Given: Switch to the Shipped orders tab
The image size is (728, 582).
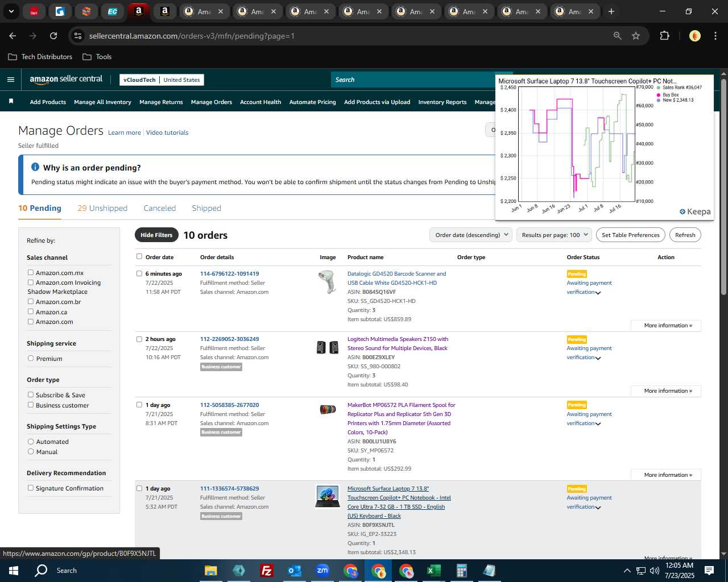Looking at the screenshot, I should (x=206, y=208).
